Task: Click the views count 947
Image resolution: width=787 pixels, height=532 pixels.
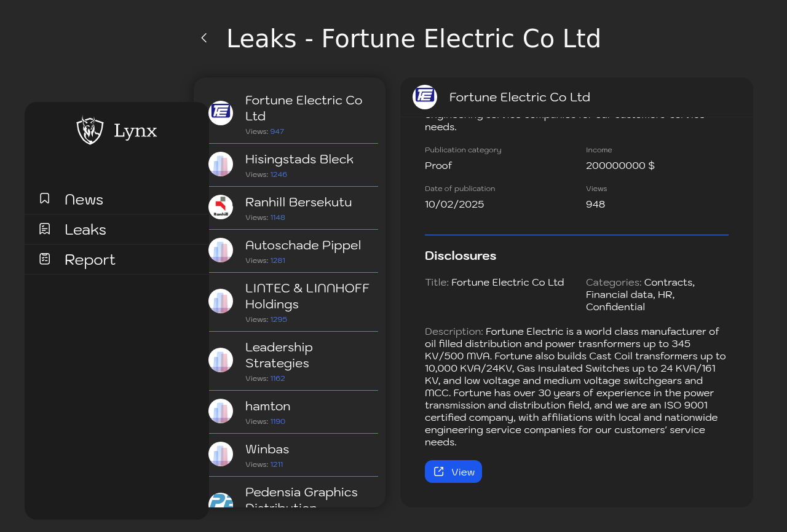Action: click(277, 131)
